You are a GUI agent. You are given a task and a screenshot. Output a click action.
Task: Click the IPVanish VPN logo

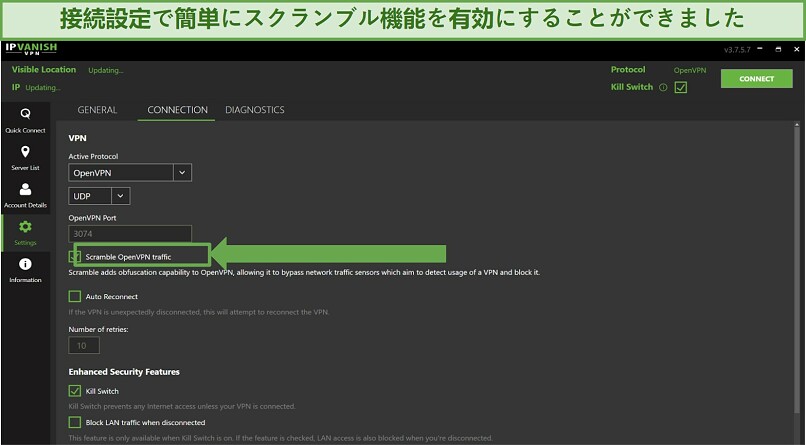31,49
